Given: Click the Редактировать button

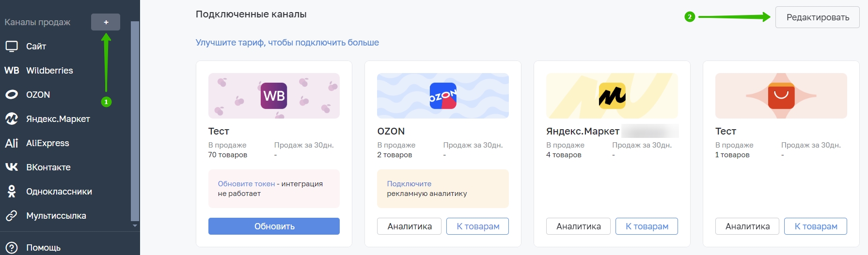Looking at the screenshot, I should click(818, 17).
